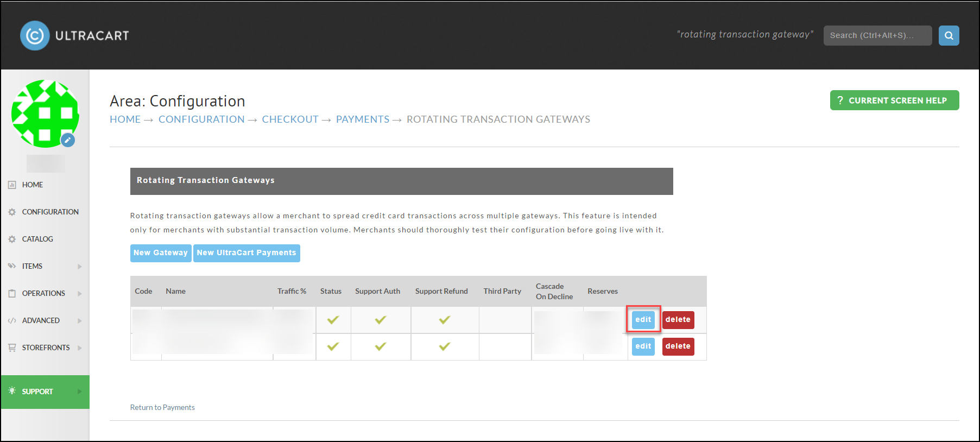980x442 pixels.
Task: Click the Status column header
Action: pyautogui.click(x=331, y=291)
